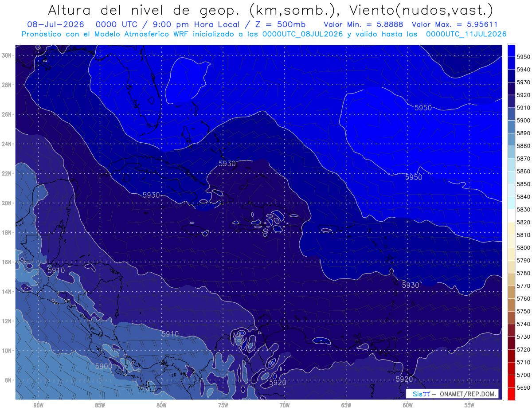Click the 10N latitude axis label

7,351
